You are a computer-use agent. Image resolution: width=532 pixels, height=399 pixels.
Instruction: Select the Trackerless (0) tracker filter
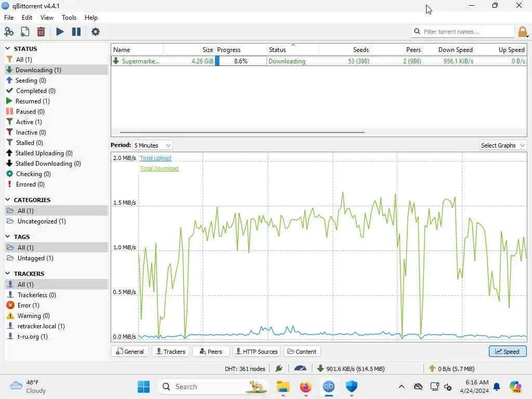point(56,295)
